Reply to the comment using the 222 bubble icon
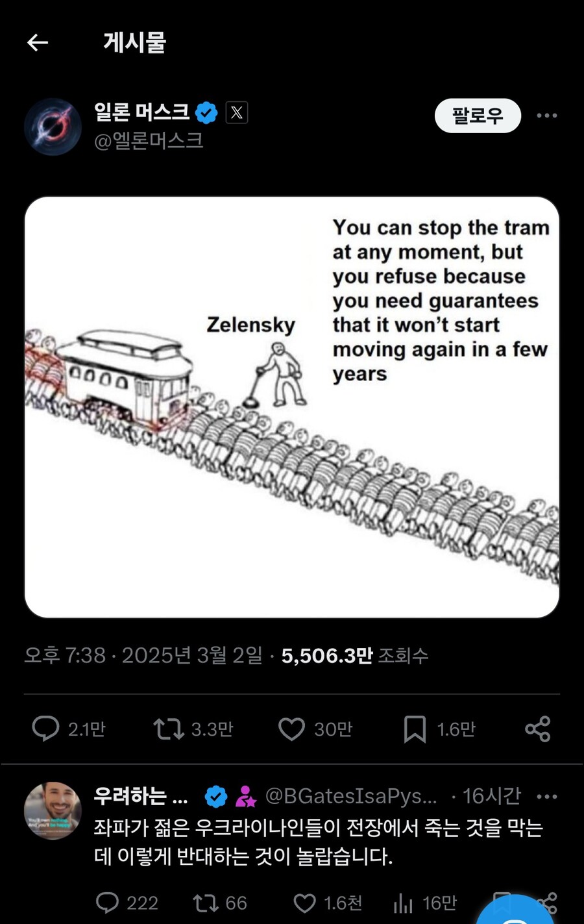 (107, 903)
